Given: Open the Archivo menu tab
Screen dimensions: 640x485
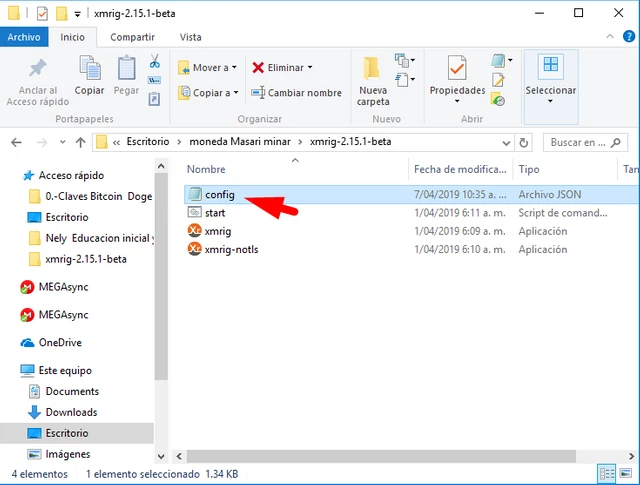Looking at the screenshot, I should coord(24,37).
